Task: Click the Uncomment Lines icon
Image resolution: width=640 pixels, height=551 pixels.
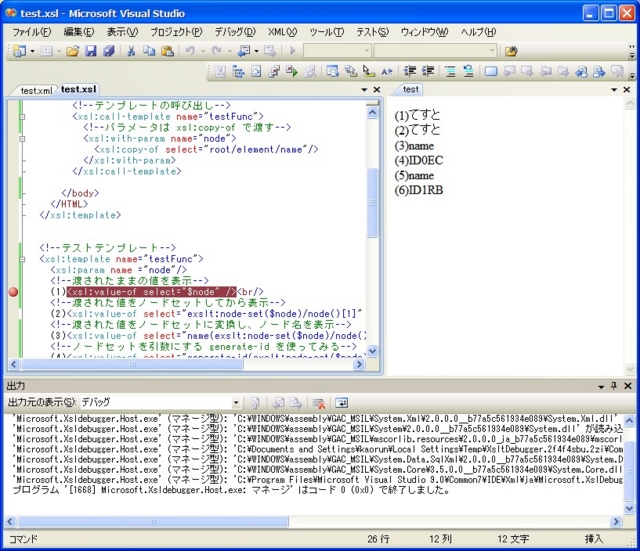Action: [468, 71]
